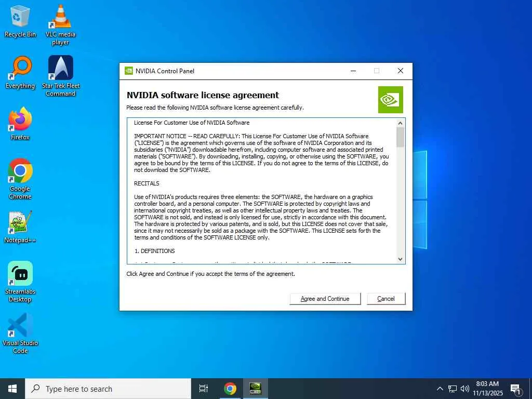Minimize the NVIDIA Control Panel window
Screen dimensions: 532x399
(353, 71)
